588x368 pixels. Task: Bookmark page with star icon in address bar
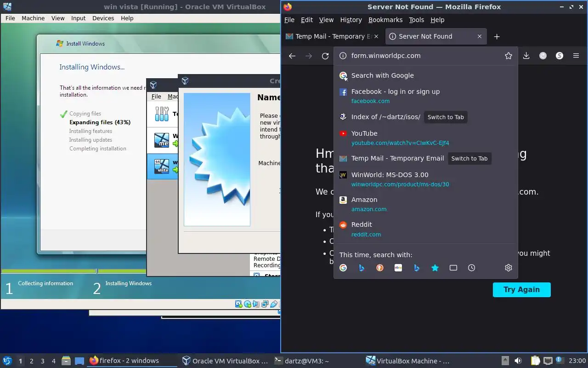[509, 56]
